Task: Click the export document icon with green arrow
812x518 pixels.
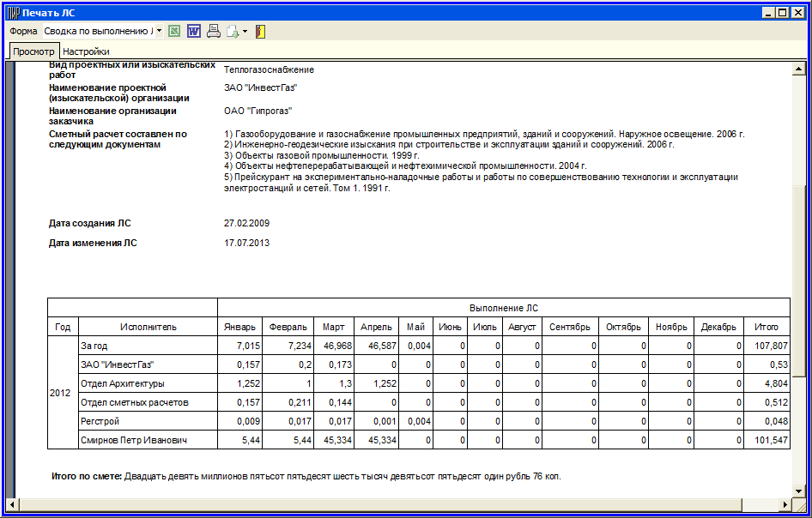Action: pyautogui.click(x=232, y=32)
